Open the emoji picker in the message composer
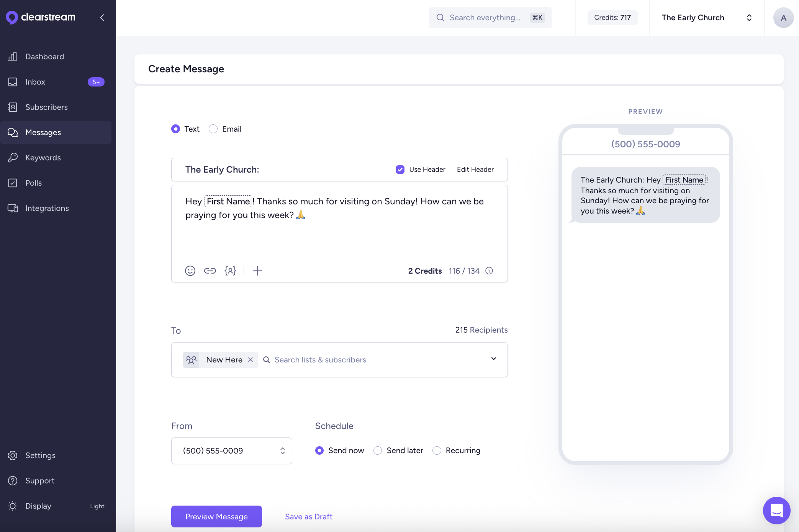 click(x=190, y=271)
